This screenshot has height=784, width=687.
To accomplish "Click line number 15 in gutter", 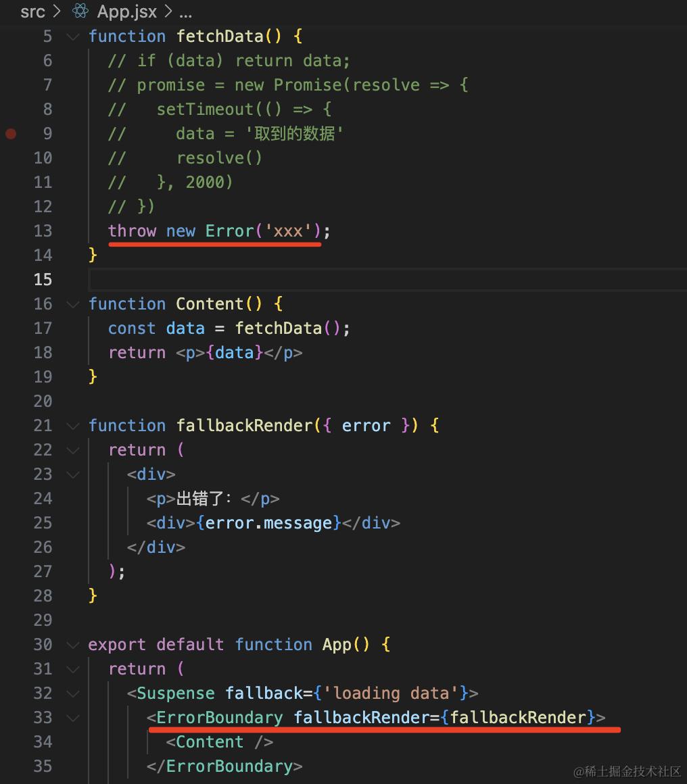I will [x=43, y=280].
